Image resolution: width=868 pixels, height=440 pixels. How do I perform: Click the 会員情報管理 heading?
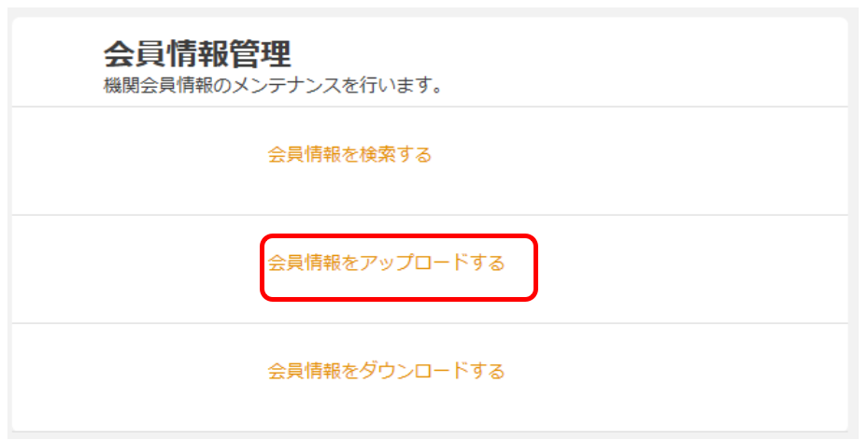click(196, 53)
